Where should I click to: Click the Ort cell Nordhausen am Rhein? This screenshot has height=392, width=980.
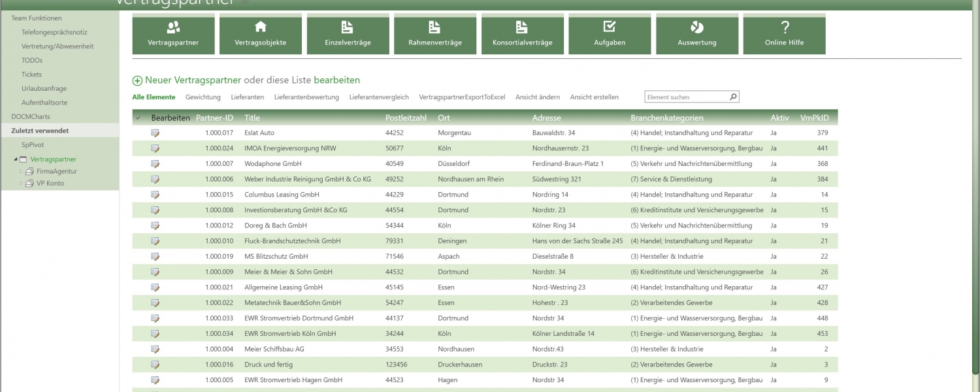pyautogui.click(x=471, y=179)
